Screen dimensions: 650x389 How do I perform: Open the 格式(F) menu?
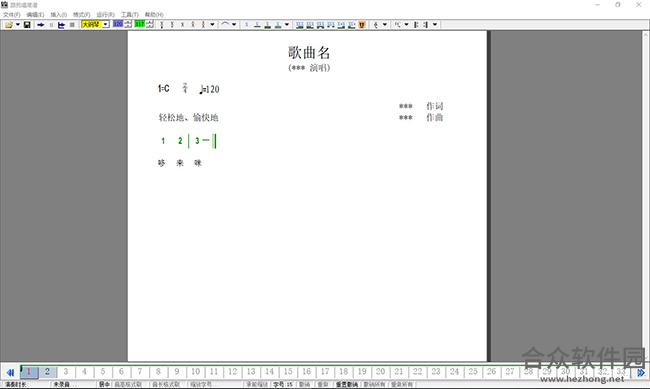click(x=82, y=15)
